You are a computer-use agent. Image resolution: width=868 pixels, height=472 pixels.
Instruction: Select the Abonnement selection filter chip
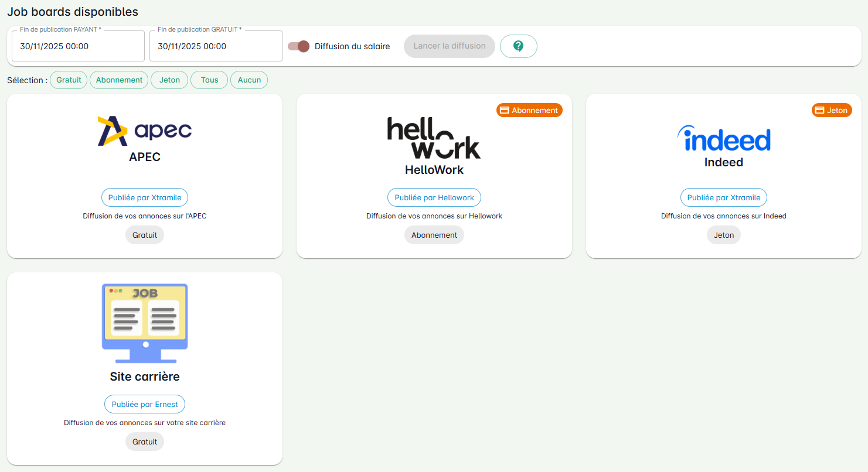(119, 80)
